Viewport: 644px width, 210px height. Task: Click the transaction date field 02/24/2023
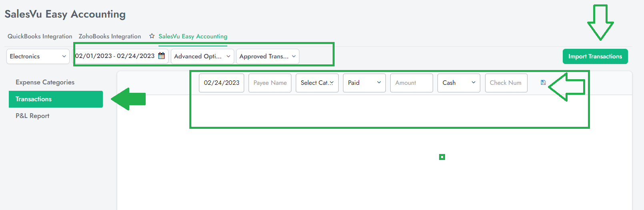pos(221,83)
